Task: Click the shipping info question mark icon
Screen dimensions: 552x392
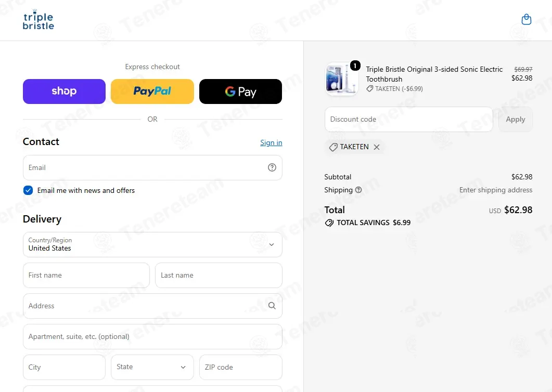Action: tap(358, 190)
